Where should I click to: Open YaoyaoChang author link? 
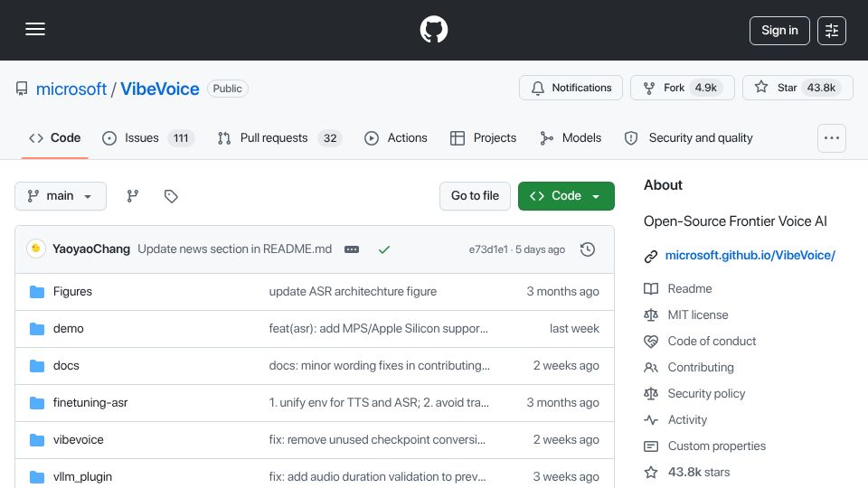tap(91, 249)
